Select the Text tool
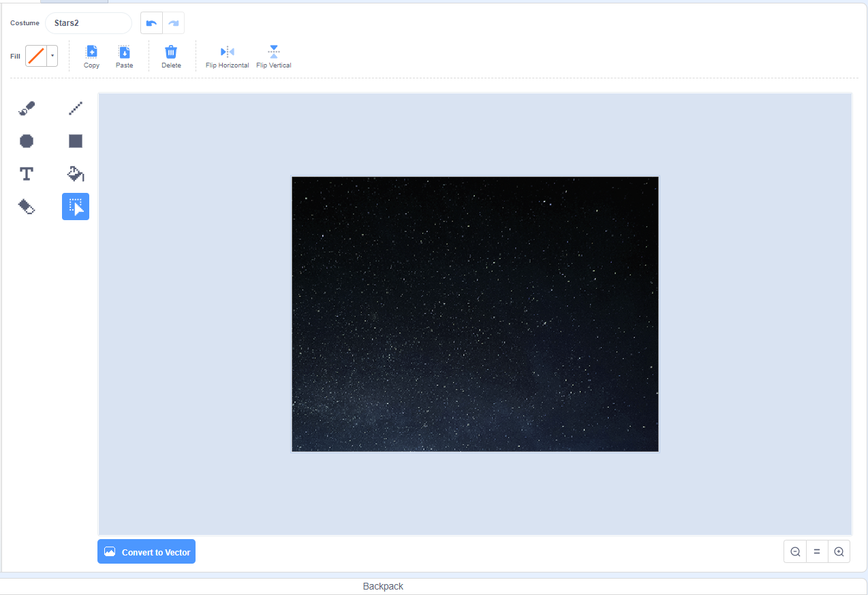This screenshot has width=868, height=595. 27,173
